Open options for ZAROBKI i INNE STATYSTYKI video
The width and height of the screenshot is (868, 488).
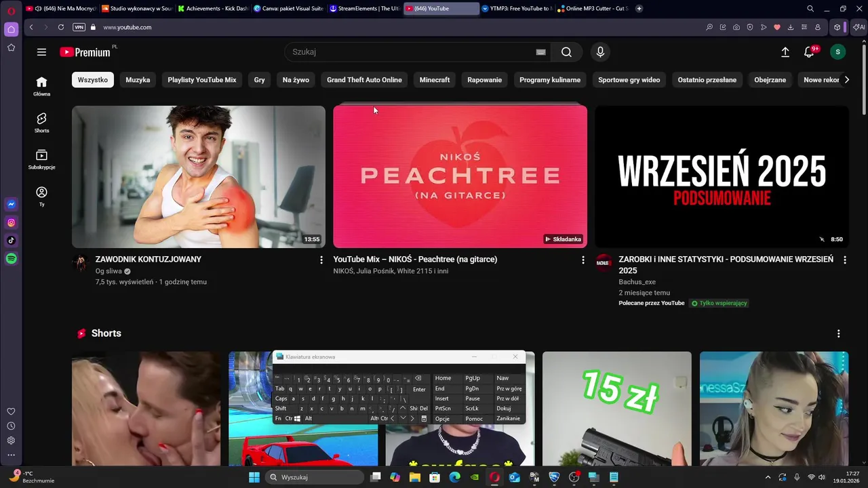(x=844, y=260)
